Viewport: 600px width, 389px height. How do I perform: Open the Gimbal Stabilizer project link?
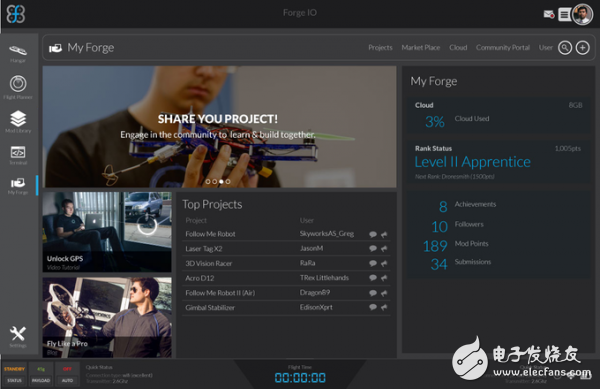[x=210, y=308]
